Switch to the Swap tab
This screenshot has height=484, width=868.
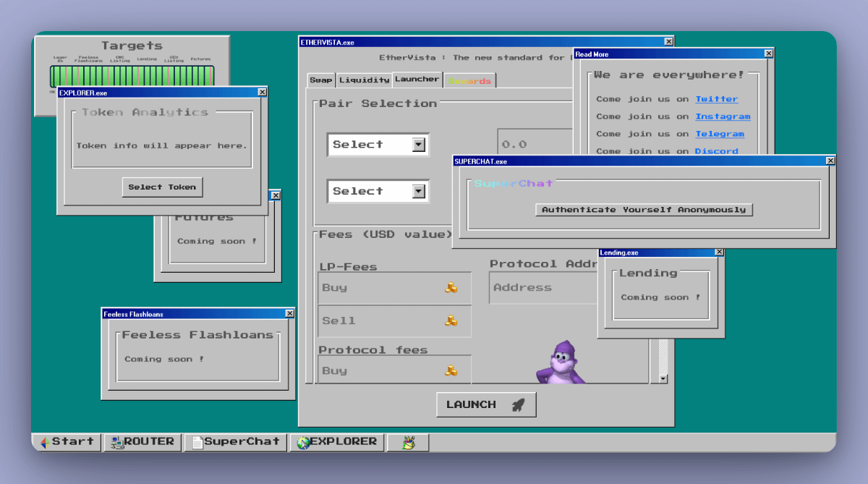(321, 80)
